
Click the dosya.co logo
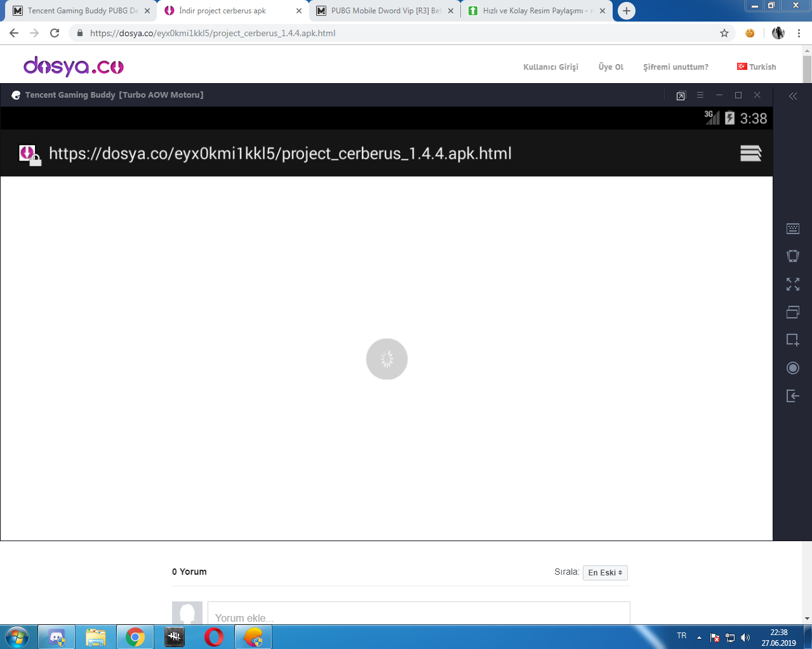coord(74,66)
